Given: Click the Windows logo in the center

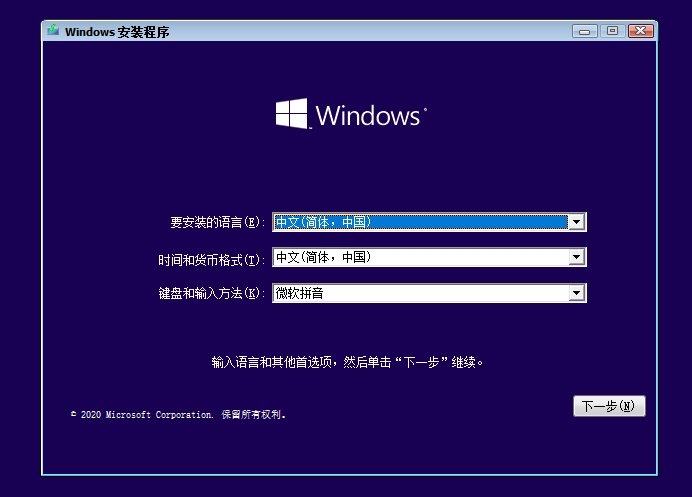Looking at the screenshot, I should point(351,114).
